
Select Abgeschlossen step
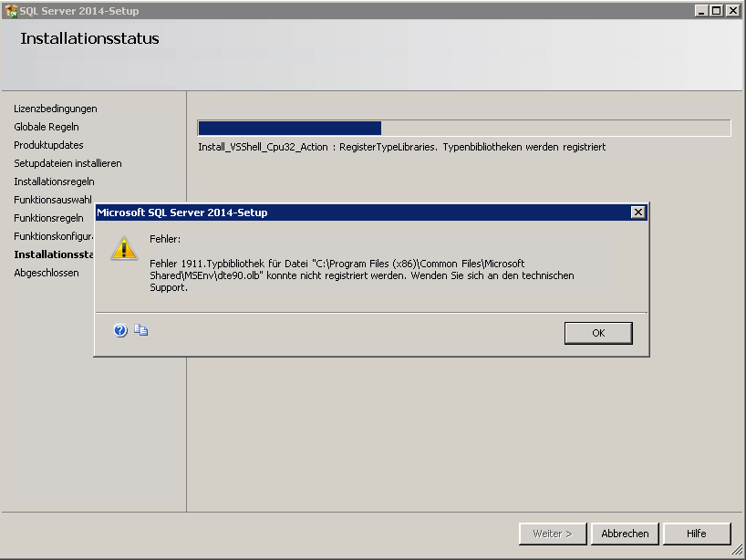[47, 273]
